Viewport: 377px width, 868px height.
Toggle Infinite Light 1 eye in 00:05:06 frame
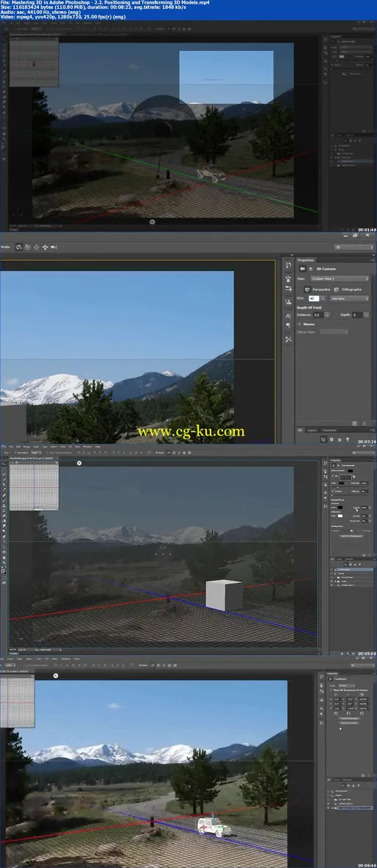pos(331,585)
